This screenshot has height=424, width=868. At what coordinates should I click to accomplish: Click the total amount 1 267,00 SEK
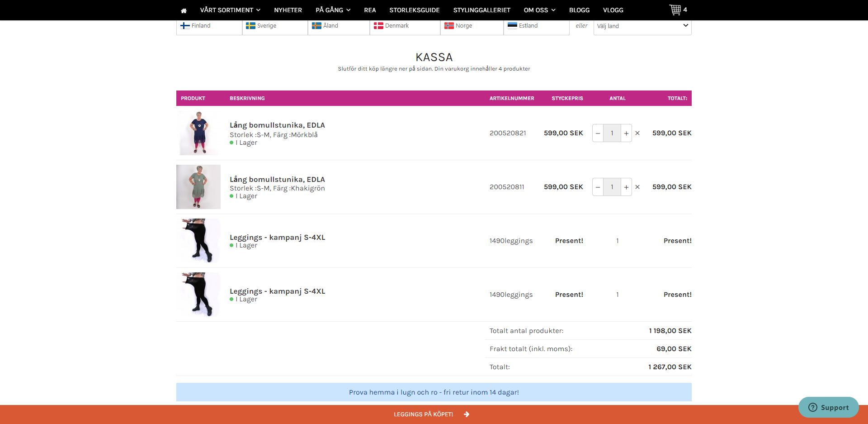[x=670, y=367]
